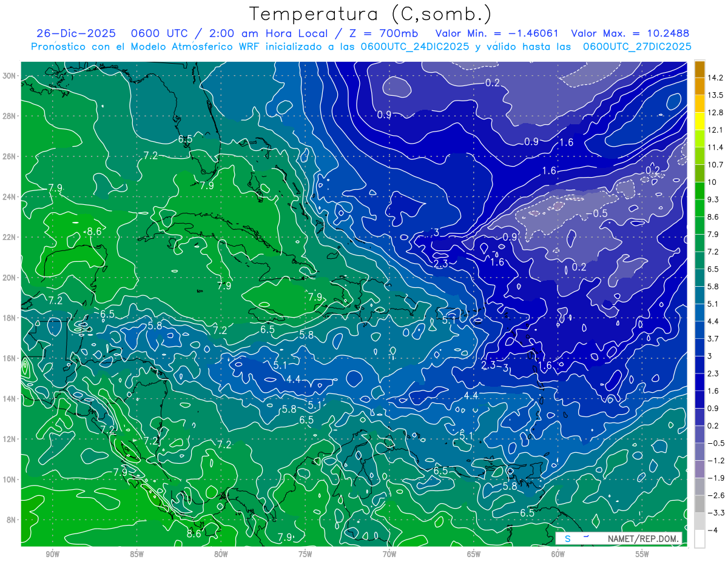Click the '12.8' color scale label
This screenshot has width=728, height=562.
pos(715,113)
